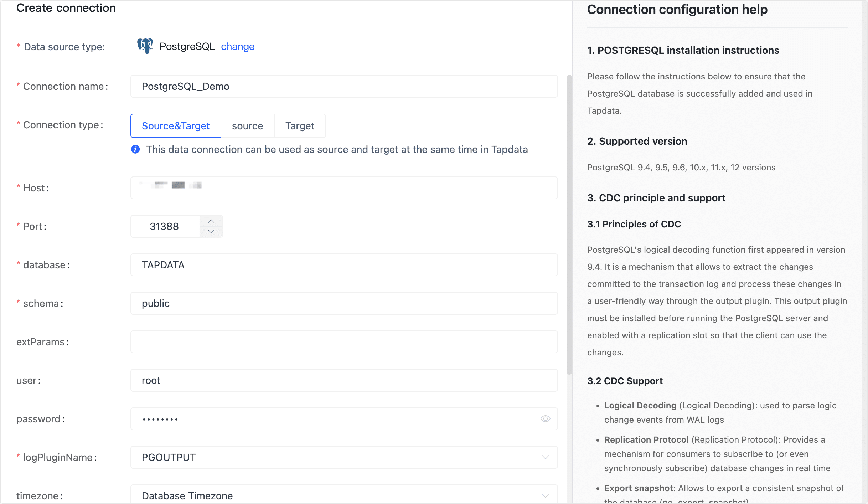
Task: Open the Database Timezone selector
Action: click(x=344, y=495)
